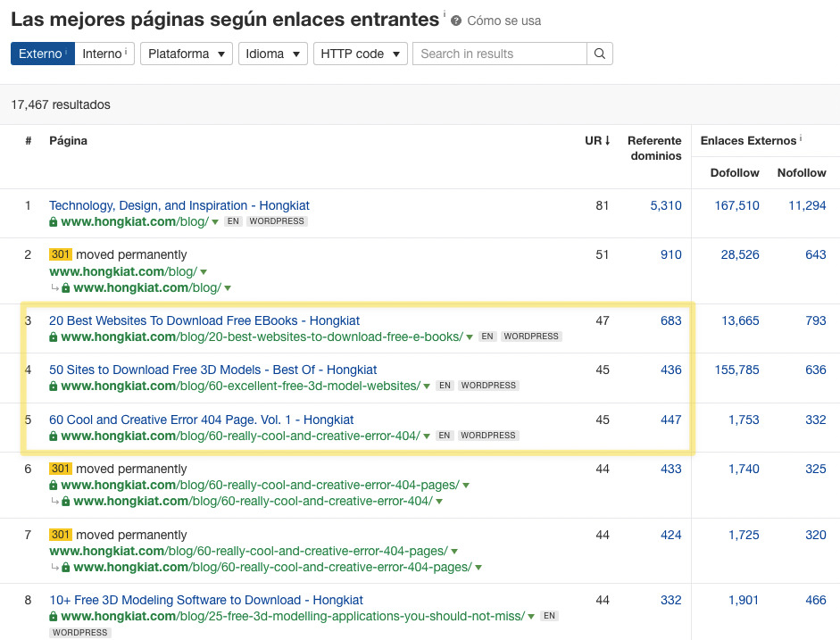Click the EN language tag in row 4
Screen dimensions: 840x640
click(x=445, y=386)
